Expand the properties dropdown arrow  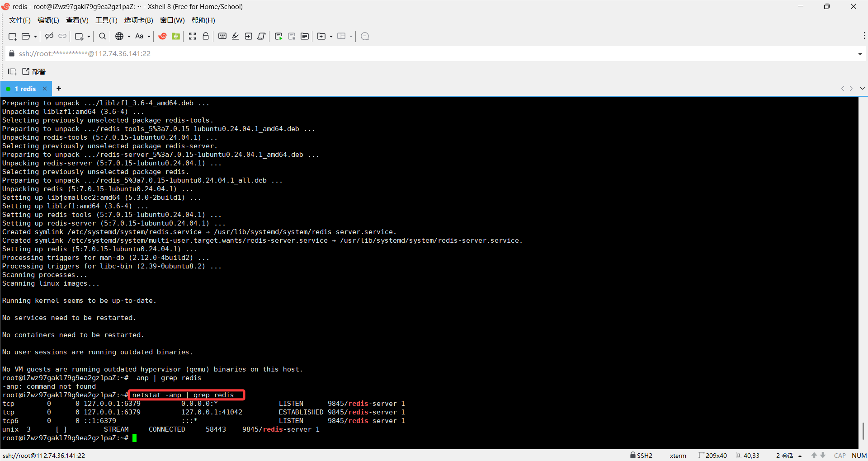89,37
